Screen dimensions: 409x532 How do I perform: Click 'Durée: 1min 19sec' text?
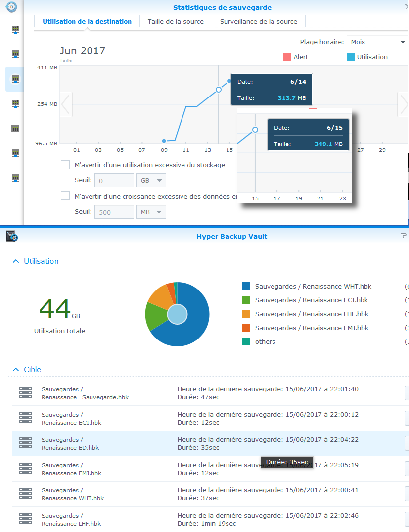[x=207, y=524]
